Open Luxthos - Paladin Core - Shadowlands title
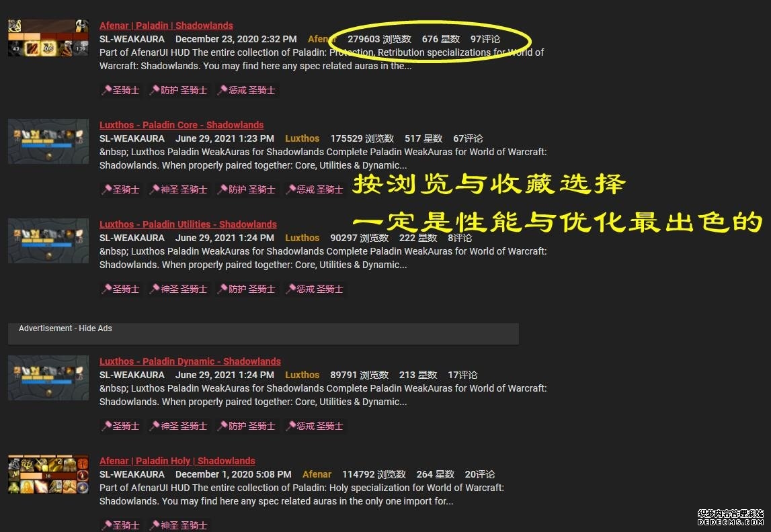 tap(181, 125)
